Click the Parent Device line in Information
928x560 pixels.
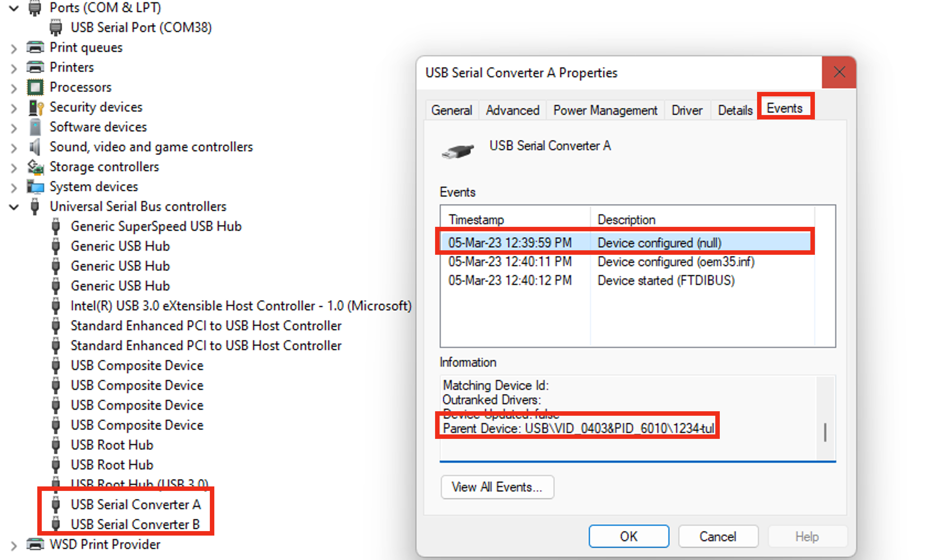(578, 429)
